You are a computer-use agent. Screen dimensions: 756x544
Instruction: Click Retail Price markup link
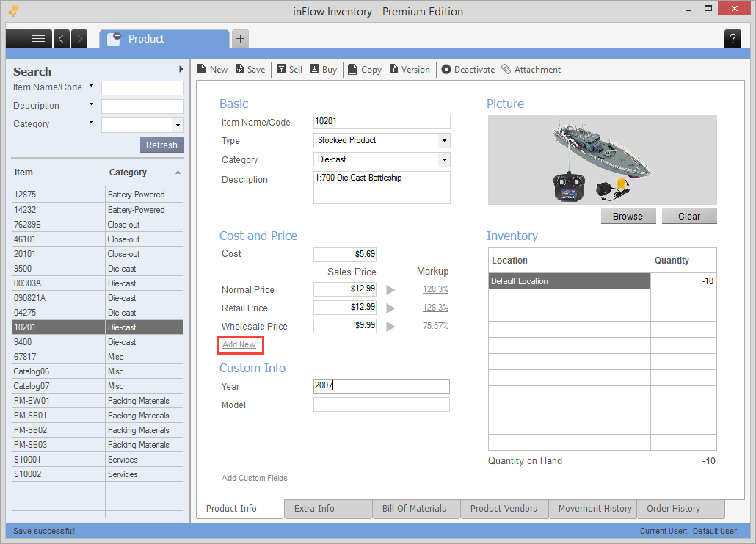tap(435, 307)
